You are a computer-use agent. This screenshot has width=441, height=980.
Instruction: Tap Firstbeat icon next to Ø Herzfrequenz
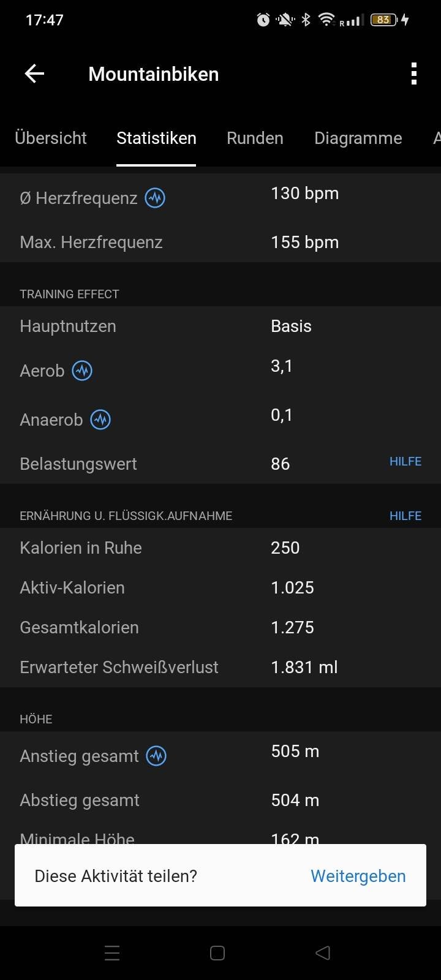coord(155,198)
